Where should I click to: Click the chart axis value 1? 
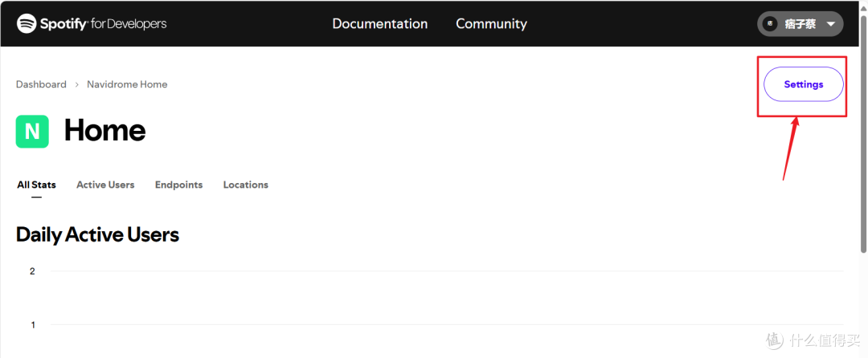[33, 325]
